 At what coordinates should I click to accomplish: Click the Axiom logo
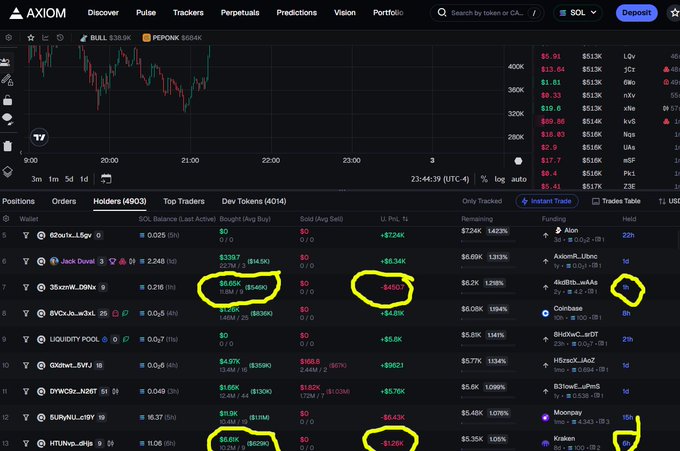point(38,13)
